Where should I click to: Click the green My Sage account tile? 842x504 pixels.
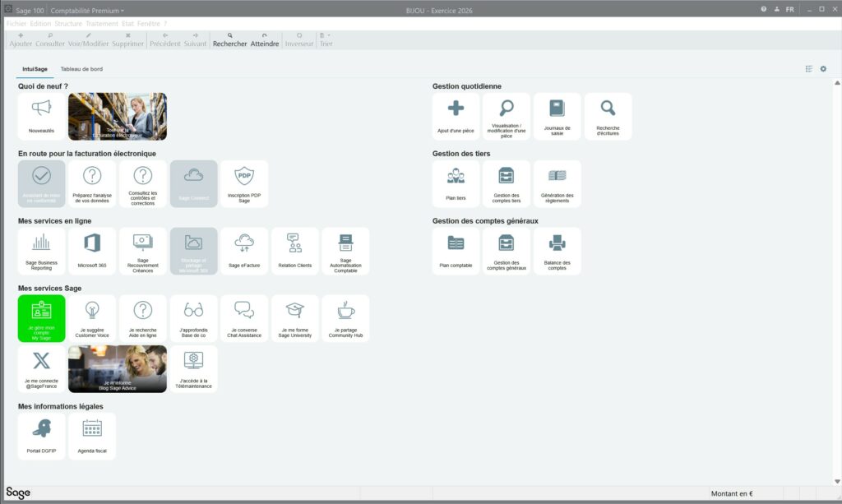click(x=41, y=318)
